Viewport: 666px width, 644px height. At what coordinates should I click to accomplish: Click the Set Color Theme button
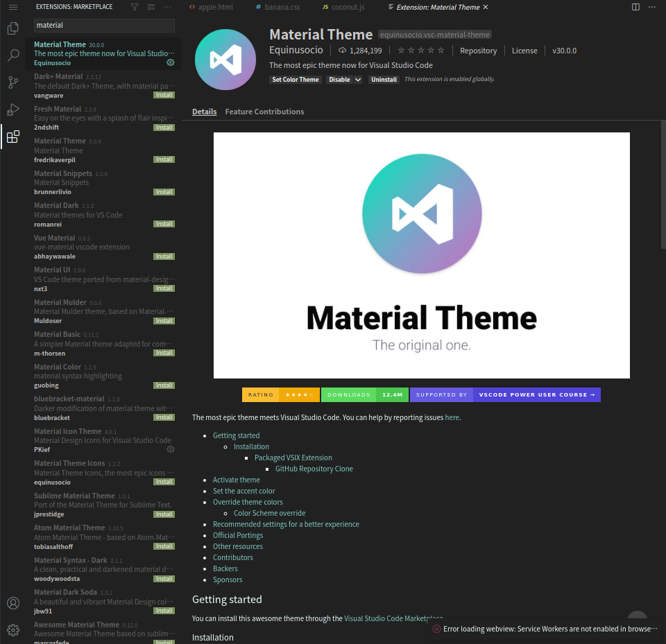pyautogui.click(x=296, y=80)
